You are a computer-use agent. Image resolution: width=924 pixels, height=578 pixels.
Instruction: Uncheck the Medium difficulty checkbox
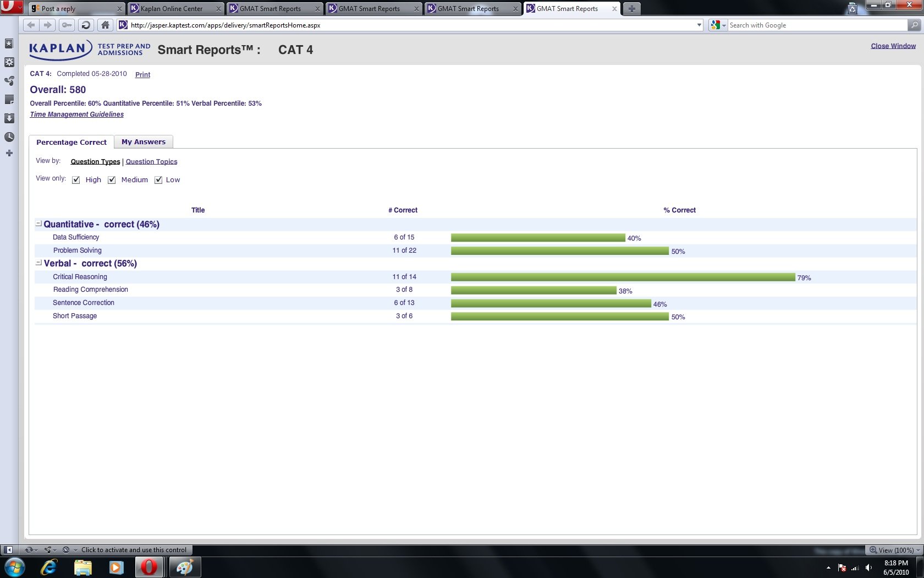click(112, 180)
